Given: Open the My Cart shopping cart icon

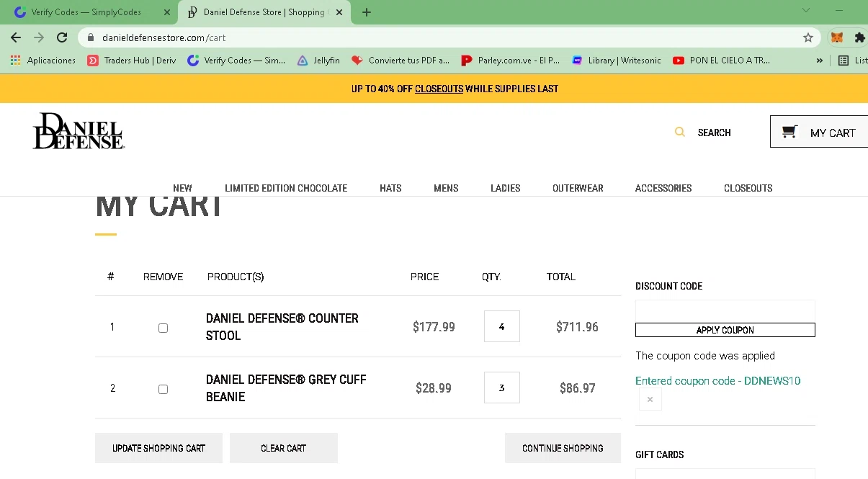Looking at the screenshot, I should coord(790,132).
